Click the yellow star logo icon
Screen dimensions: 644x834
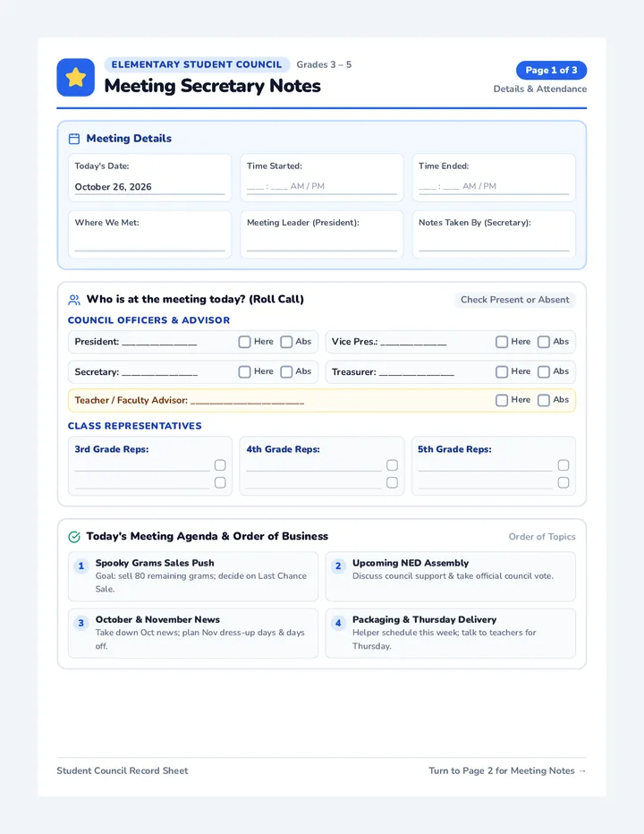coord(75,78)
